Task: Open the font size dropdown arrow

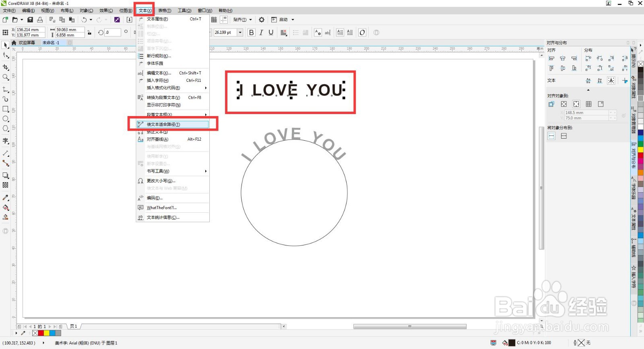Action: click(240, 32)
